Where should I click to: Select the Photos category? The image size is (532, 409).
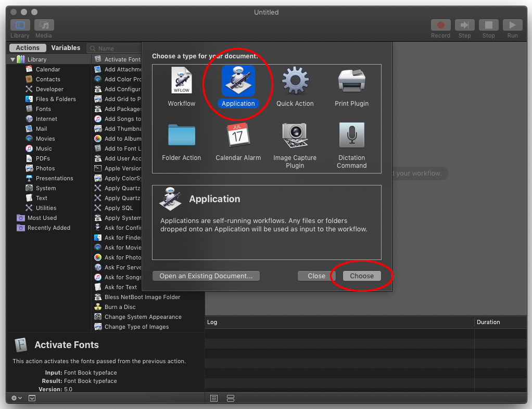coord(45,168)
